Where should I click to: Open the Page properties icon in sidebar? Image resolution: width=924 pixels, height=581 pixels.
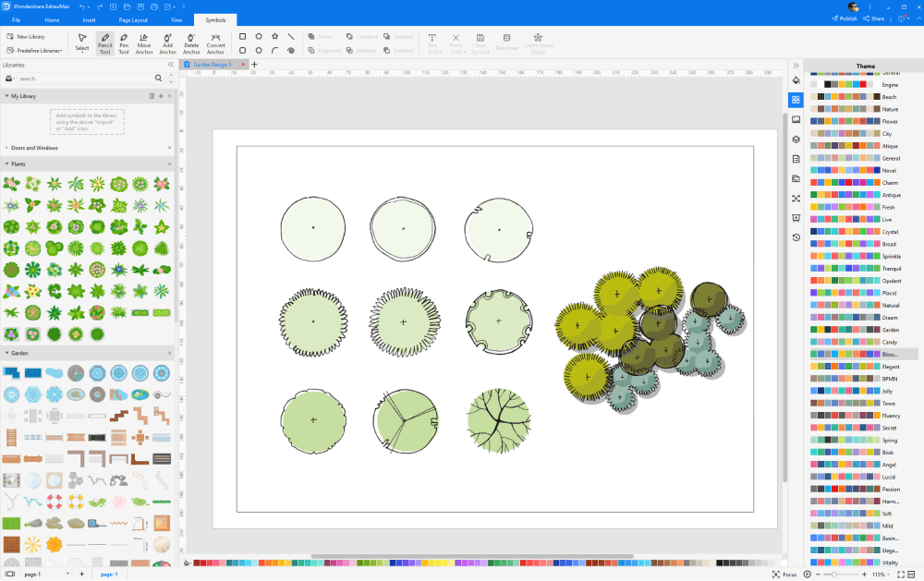[796, 159]
